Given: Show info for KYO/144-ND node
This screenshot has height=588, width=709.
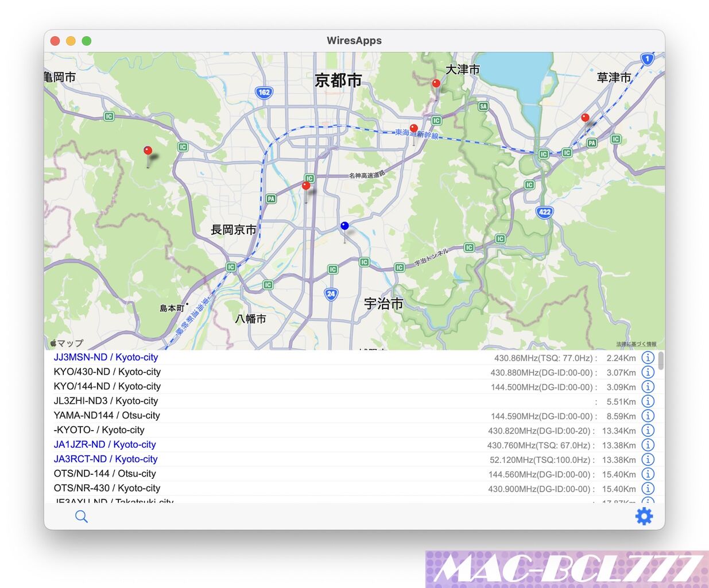Looking at the screenshot, I should [x=648, y=386].
